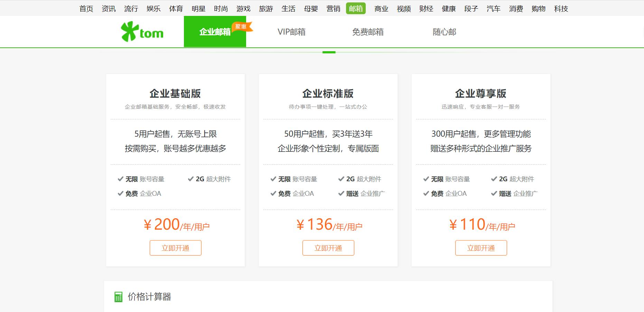
Task: Click the checkmark beside 无限账号容量 in 企业基础版
Action: click(121, 179)
